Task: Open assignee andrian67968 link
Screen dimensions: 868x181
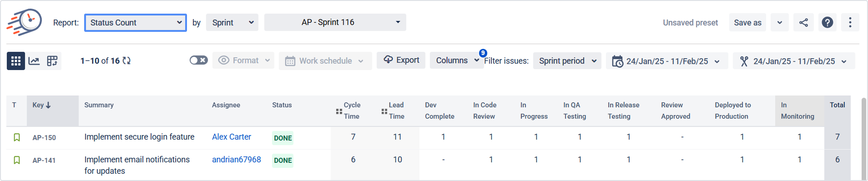Action: pyautogui.click(x=237, y=160)
